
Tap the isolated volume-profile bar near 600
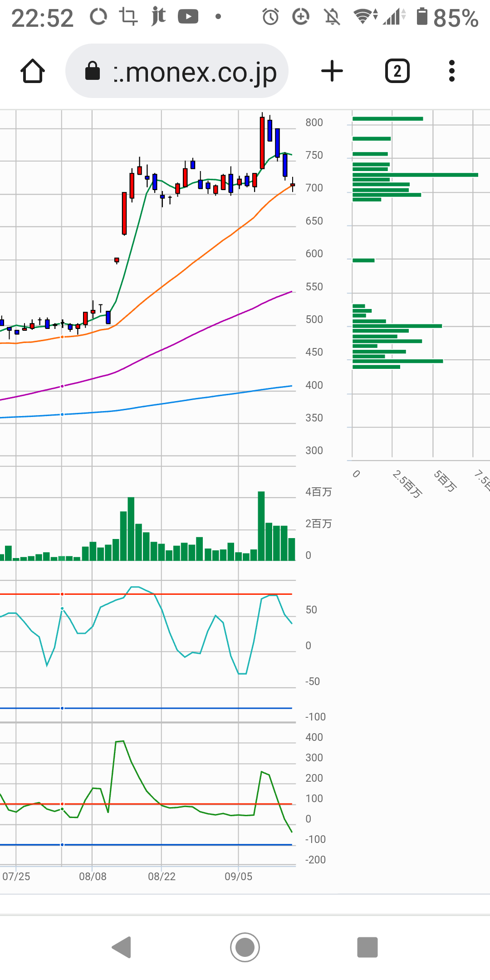tap(363, 260)
